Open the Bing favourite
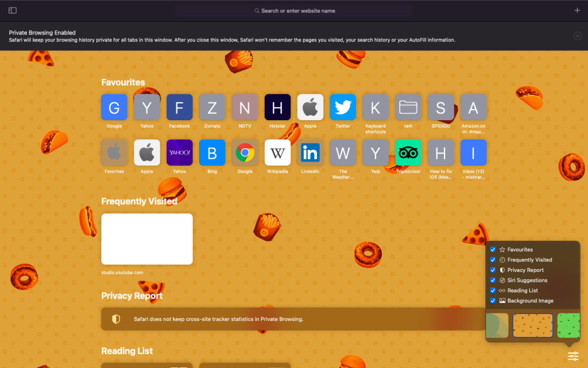This screenshot has height=368, width=588. 212,152
